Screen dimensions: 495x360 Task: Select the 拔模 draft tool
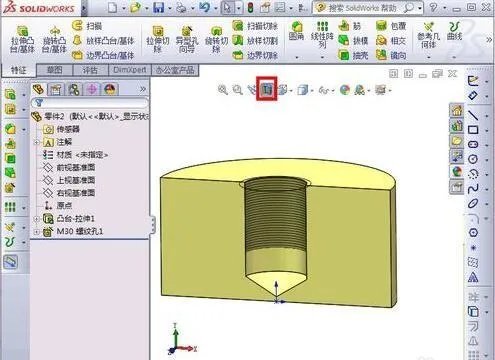point(353,41)
